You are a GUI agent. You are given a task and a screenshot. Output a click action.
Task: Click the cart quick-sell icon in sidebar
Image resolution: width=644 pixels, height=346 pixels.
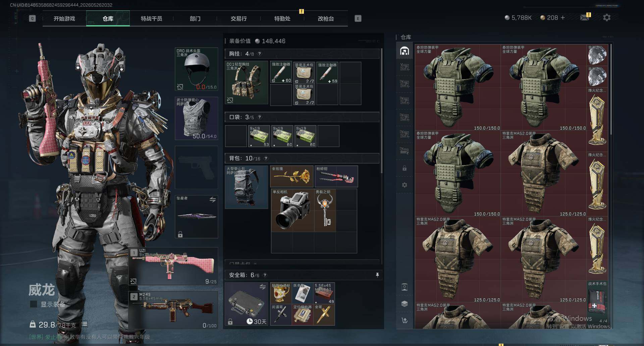point(405,320)
